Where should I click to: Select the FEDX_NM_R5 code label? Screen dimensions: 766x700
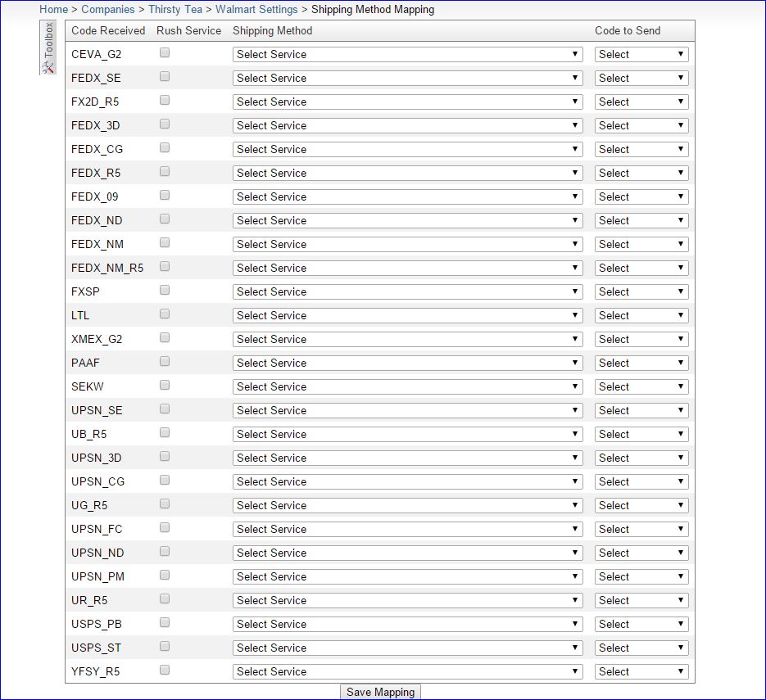[x=107, y=268]
